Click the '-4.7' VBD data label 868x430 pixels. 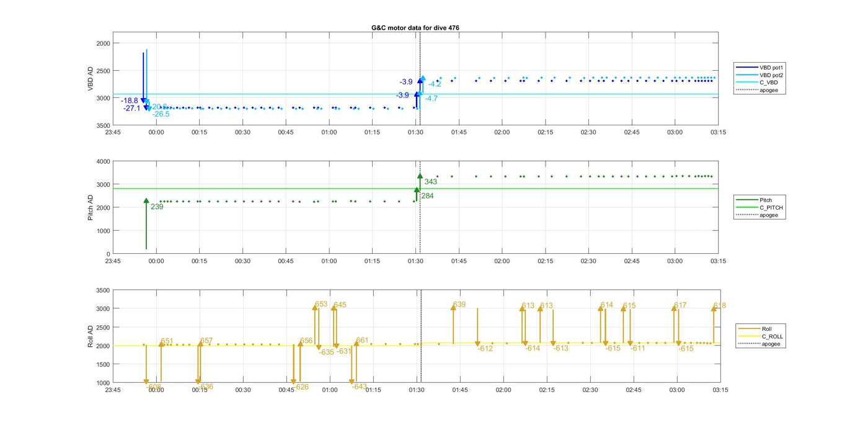(x=432, y=99)
